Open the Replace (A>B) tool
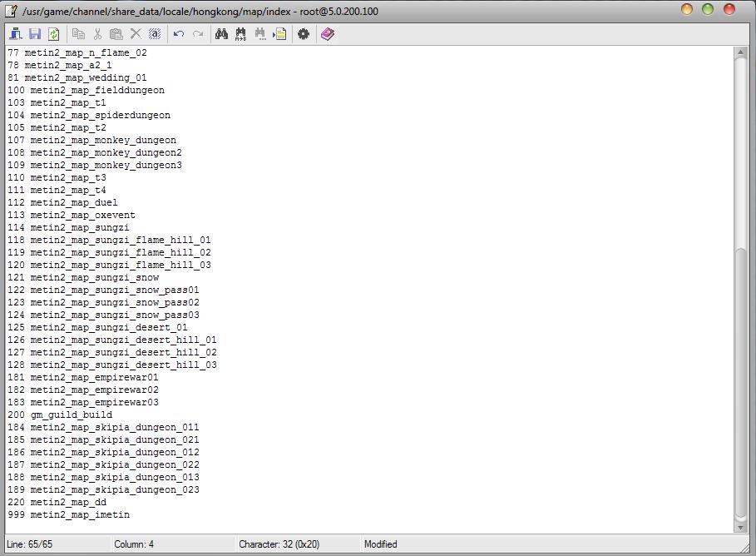The height and width of the screenshot is (556, 756). [x=240, y=34]
